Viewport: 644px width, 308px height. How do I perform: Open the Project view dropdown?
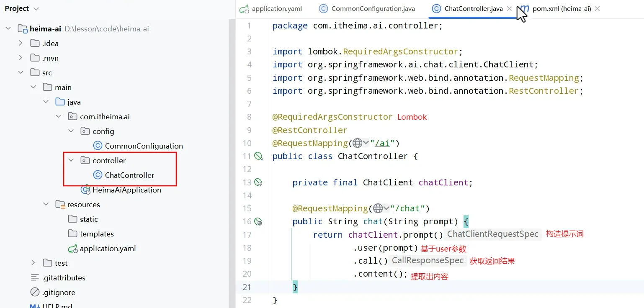click(x=36, y=9)
